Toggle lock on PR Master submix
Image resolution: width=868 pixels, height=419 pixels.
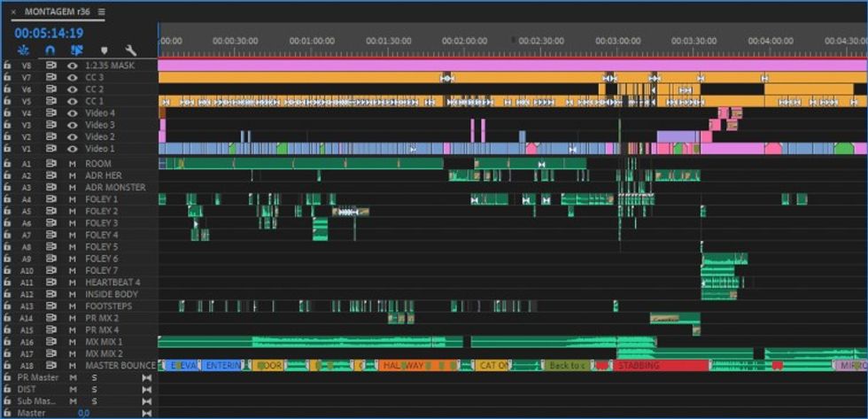tap(7, 377)
